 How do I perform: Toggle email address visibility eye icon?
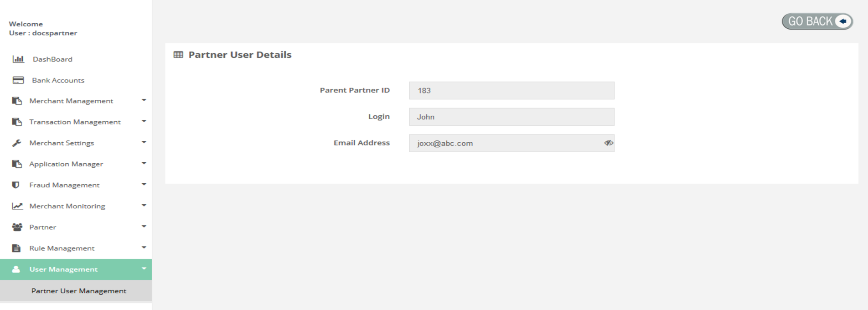tap(608, 143)
